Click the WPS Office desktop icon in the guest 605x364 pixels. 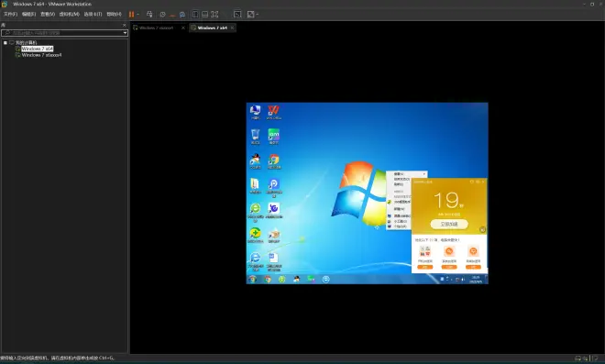click(x=273, y=113)
